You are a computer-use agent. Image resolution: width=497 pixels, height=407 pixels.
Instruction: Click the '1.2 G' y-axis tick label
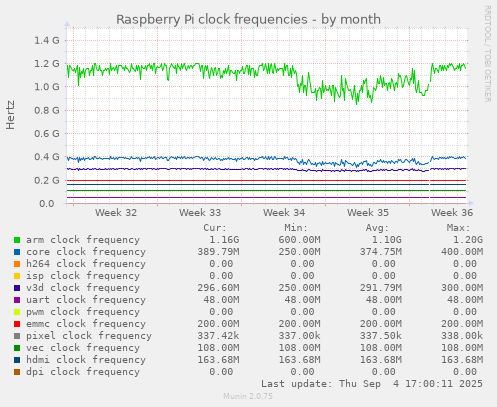coord(47,64)
